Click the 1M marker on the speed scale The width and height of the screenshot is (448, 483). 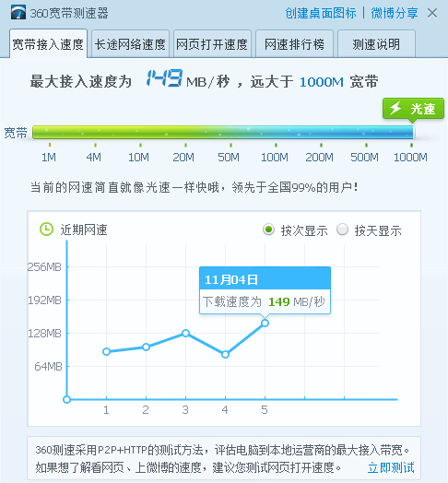pyautogui.click(x=49, y=158)
